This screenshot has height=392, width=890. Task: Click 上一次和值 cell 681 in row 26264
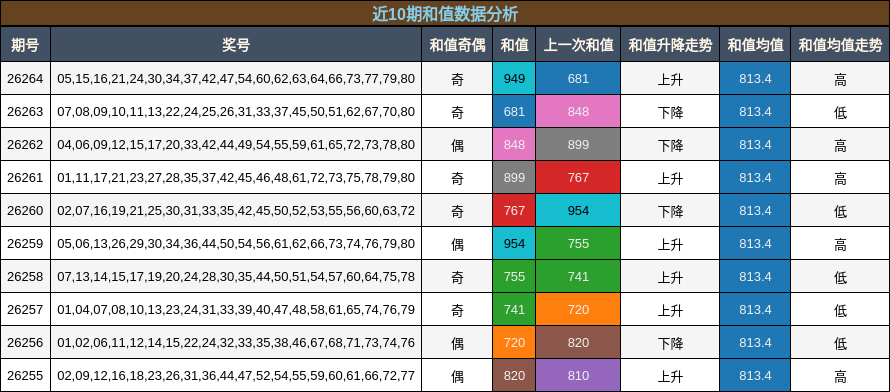pos(578,78)
